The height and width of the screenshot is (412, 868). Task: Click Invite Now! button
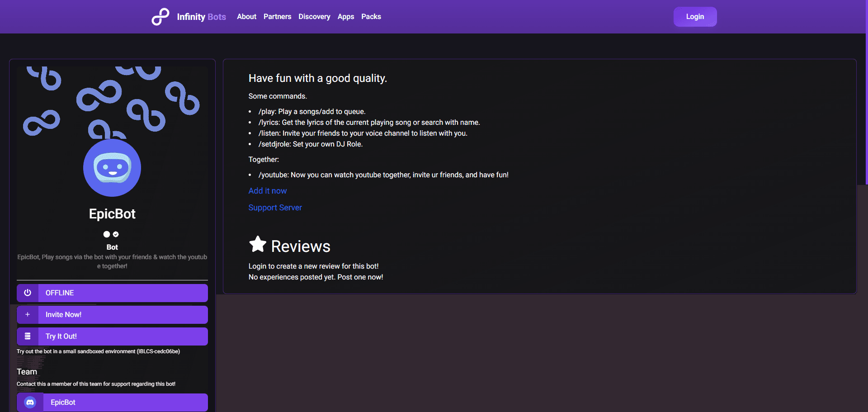point(112,315)
